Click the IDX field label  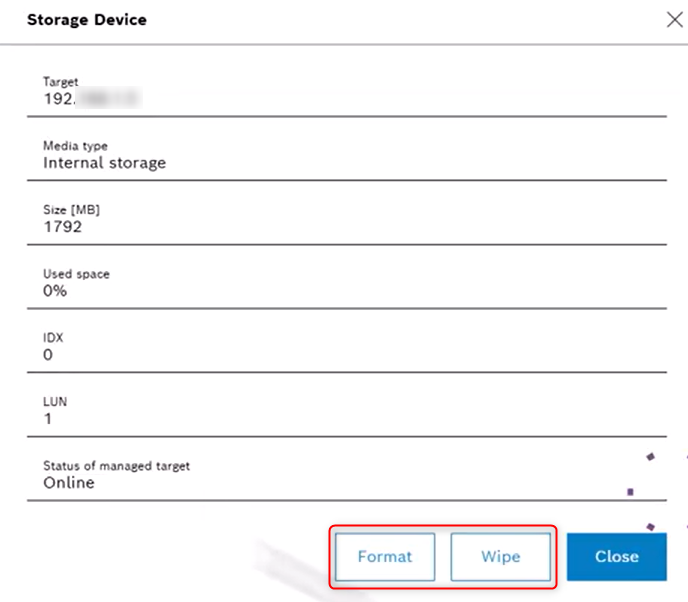[52, 338]
